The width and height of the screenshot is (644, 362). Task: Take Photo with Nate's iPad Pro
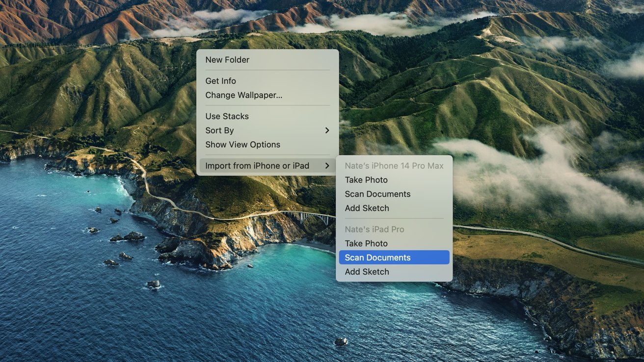(366, 243)
